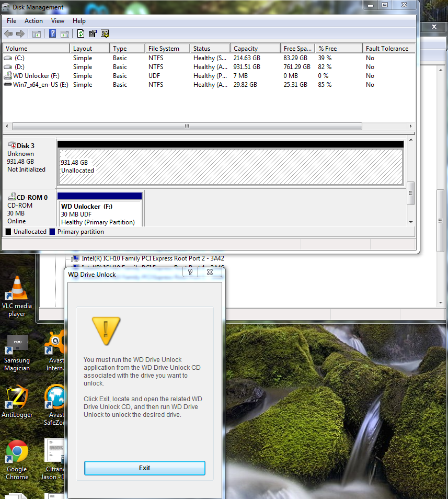Minimize the Disk Management window
Screen dimensions: 448x499
click(371, 5)
